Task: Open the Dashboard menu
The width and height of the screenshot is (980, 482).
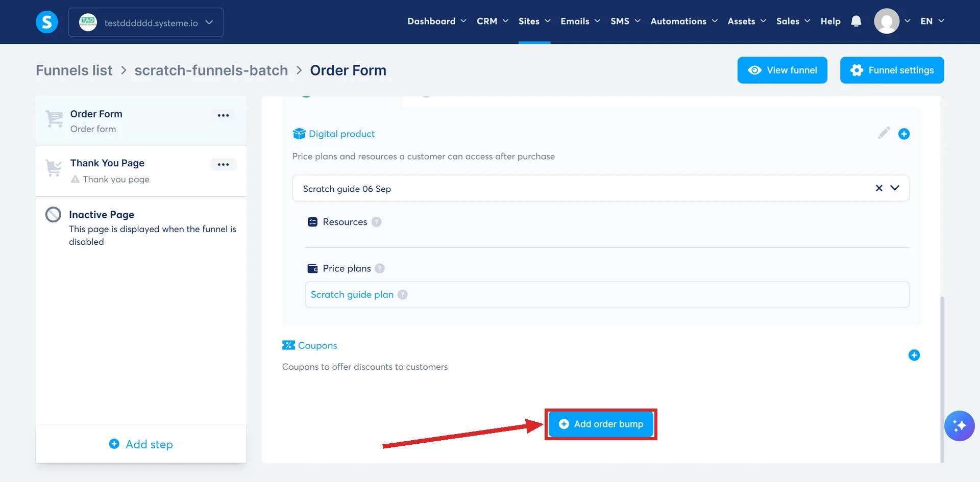Action: 437,21
